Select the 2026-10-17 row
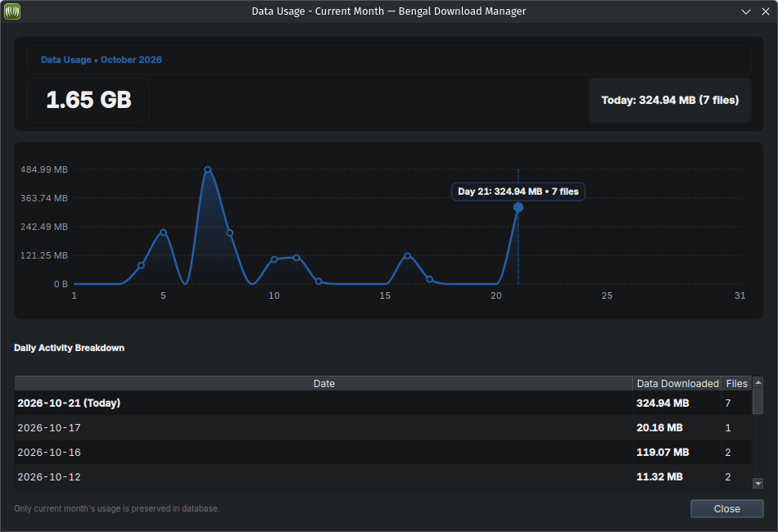Image resolution: width=778 pixels, height=532 pixels. click(383, 427)
